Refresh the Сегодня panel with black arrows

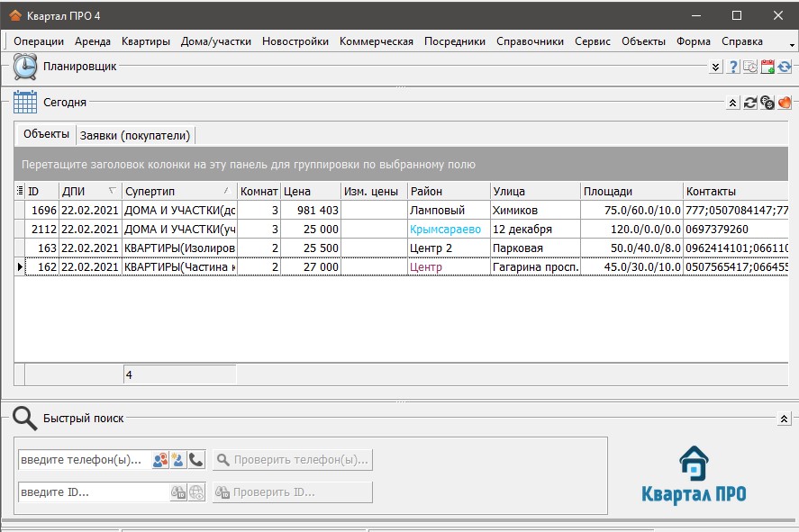click(x=749, y=103)
